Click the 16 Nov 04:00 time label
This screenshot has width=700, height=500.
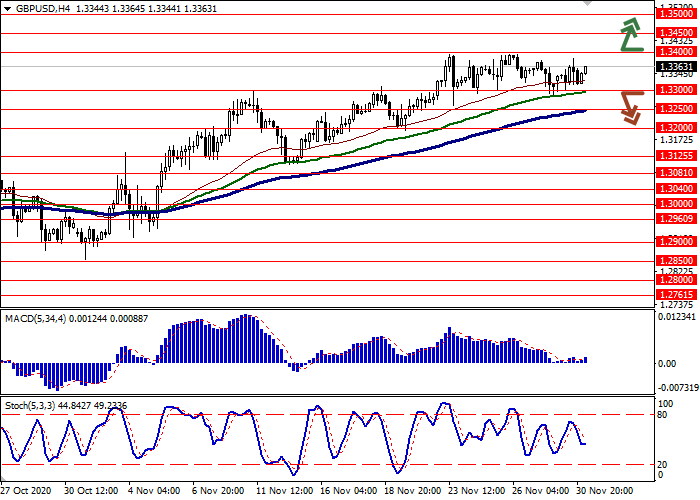(x=350, y=491)
